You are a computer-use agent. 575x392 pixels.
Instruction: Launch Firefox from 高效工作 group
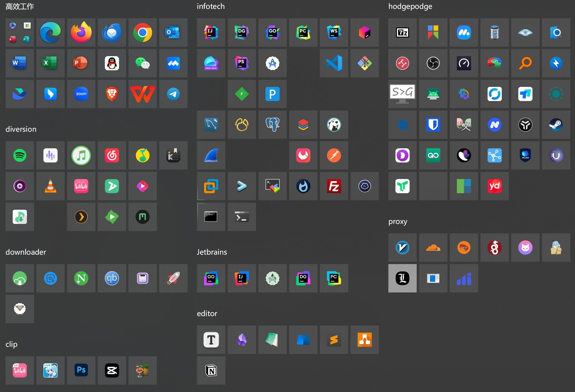click(x=81, y=32)
